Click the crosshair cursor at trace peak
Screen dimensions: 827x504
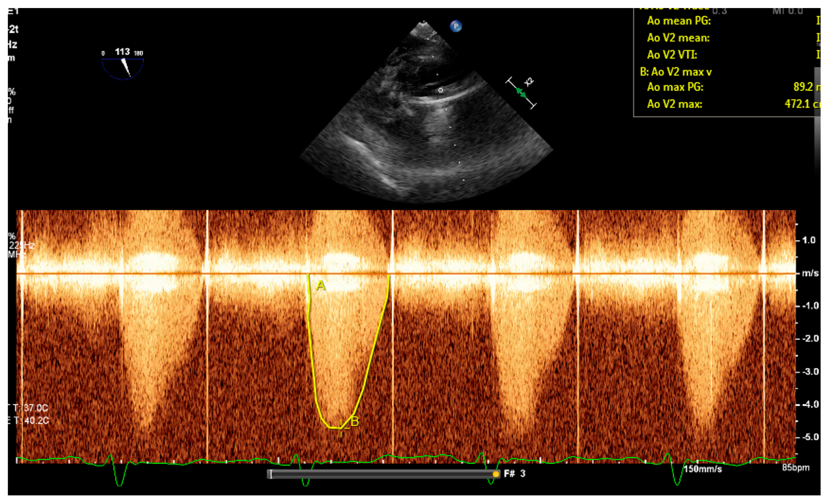click(341, 428)
